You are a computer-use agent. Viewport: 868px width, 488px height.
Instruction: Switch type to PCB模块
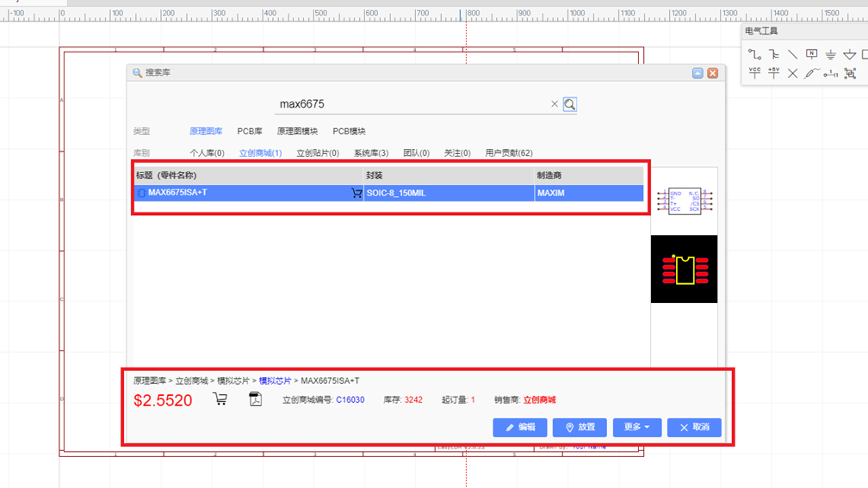point(349,131)
